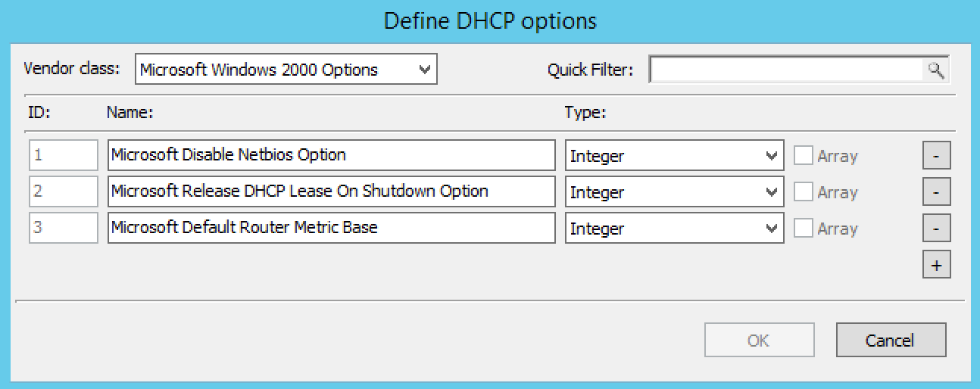Click the Microsoft Default Router Metric Base field
The image size is (980, 389).
[331, 229]
